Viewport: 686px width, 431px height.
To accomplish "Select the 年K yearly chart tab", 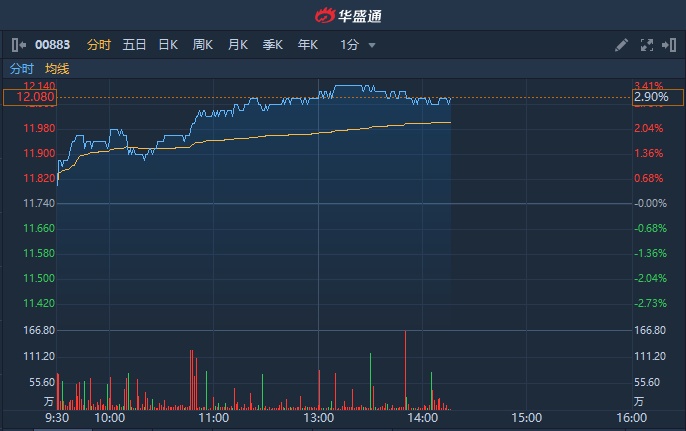I will 307,45.
